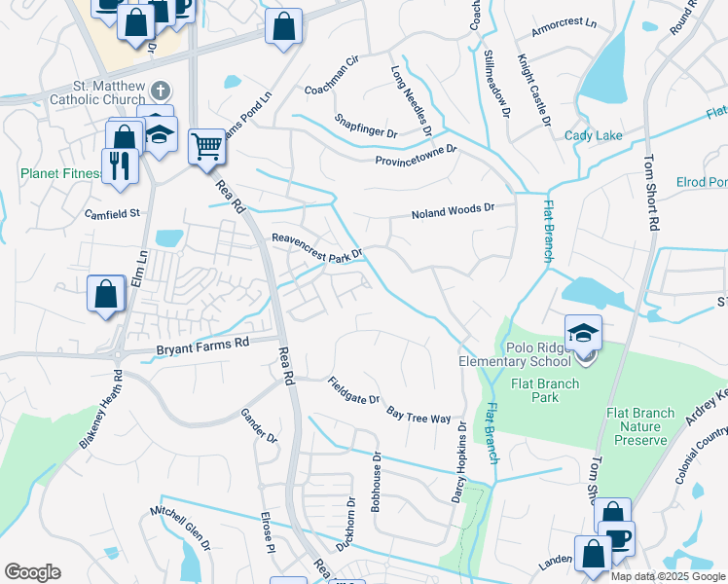Click the Flat Branch Nature Preserve label
Viewport: 728px width, 584px height.
[x=640, y=426]
